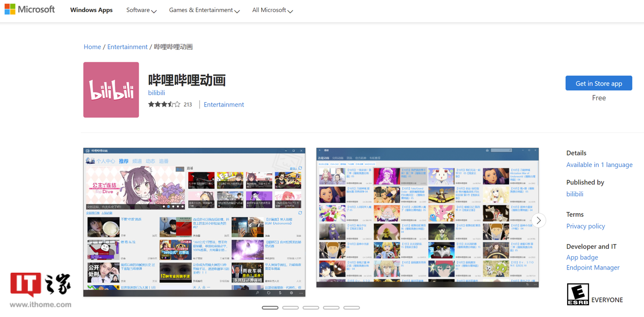Click the ESRB EVERYONE rating icon
644x317 pixels.
click(578, 294)
